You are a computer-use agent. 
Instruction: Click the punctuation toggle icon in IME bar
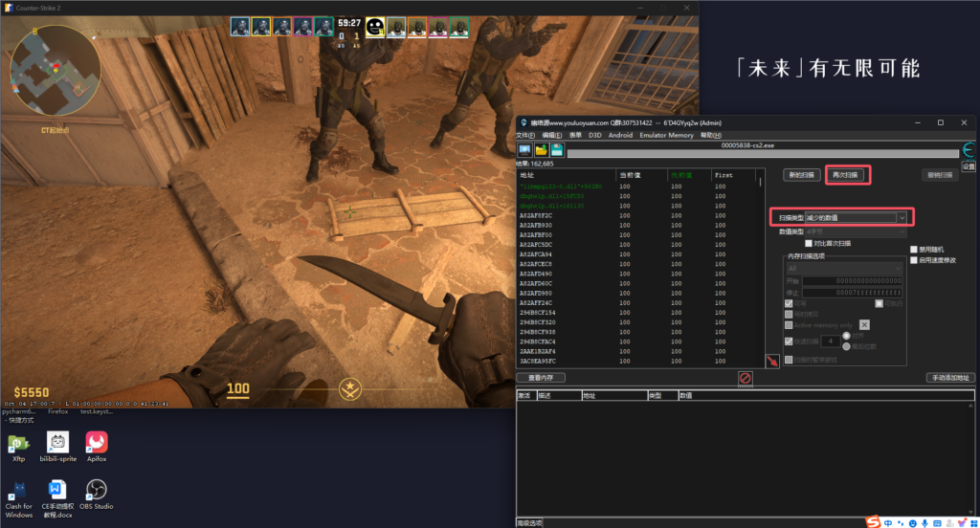coord(901,523)
